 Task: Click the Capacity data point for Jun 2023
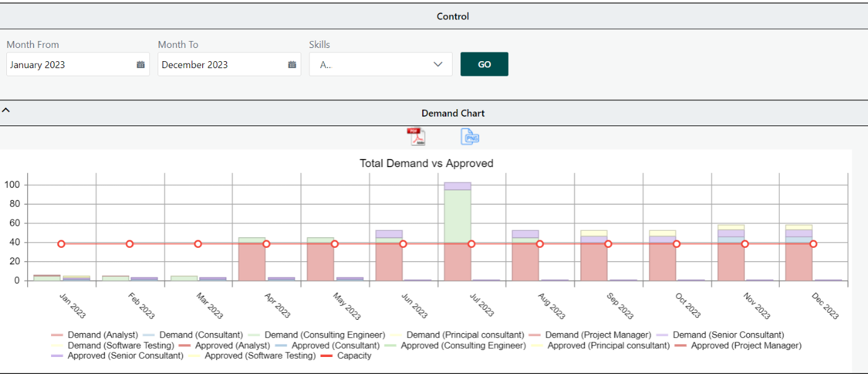pyautogui.click(x=403, y=244)
